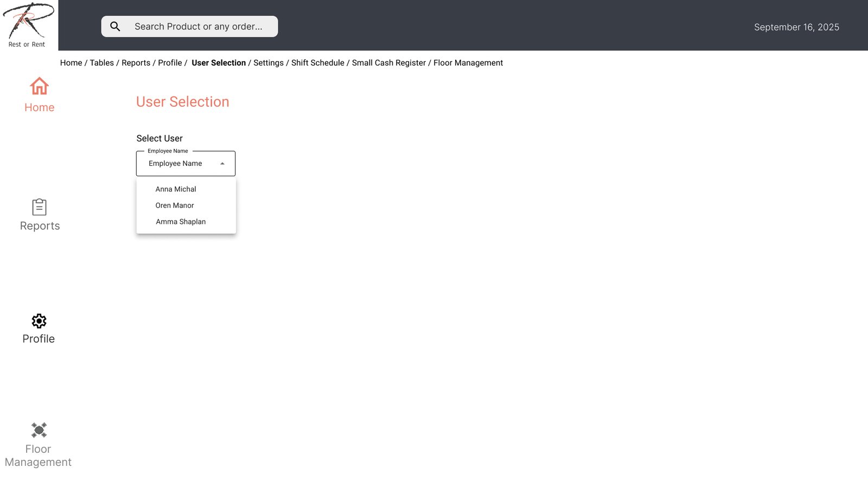Collapse the Employee Name dropdown arrow

222,164
